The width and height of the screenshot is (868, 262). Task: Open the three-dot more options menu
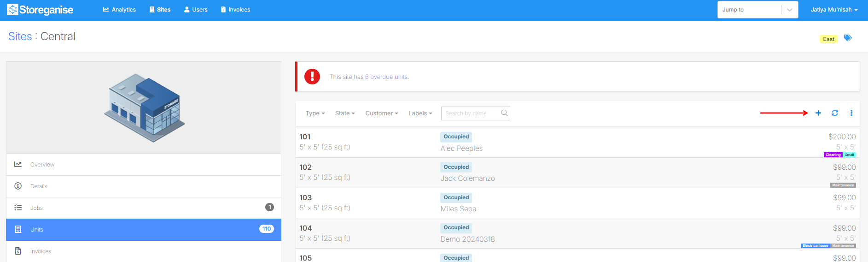tap(851, 113)
